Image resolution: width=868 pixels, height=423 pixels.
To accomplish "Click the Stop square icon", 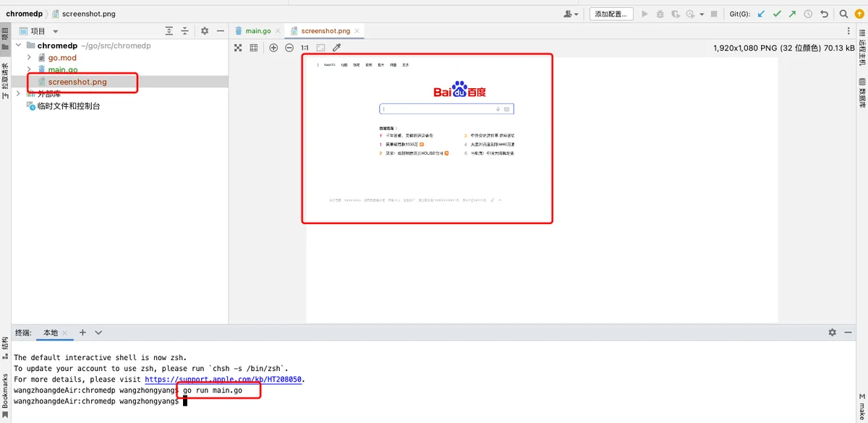I will coord(714,14).
